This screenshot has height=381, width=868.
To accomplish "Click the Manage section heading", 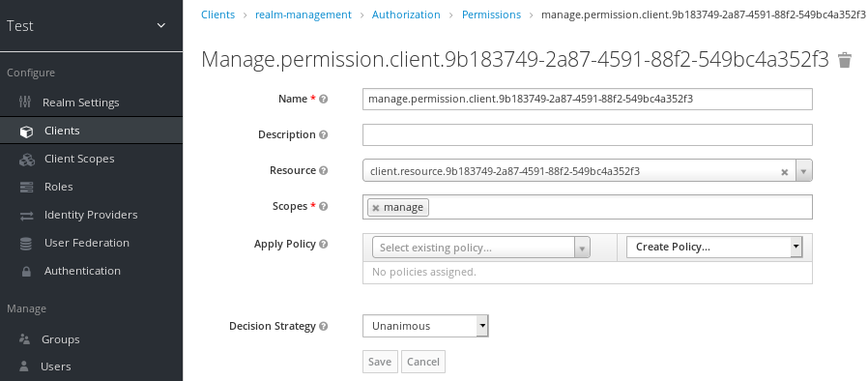I will coord(26,308).
